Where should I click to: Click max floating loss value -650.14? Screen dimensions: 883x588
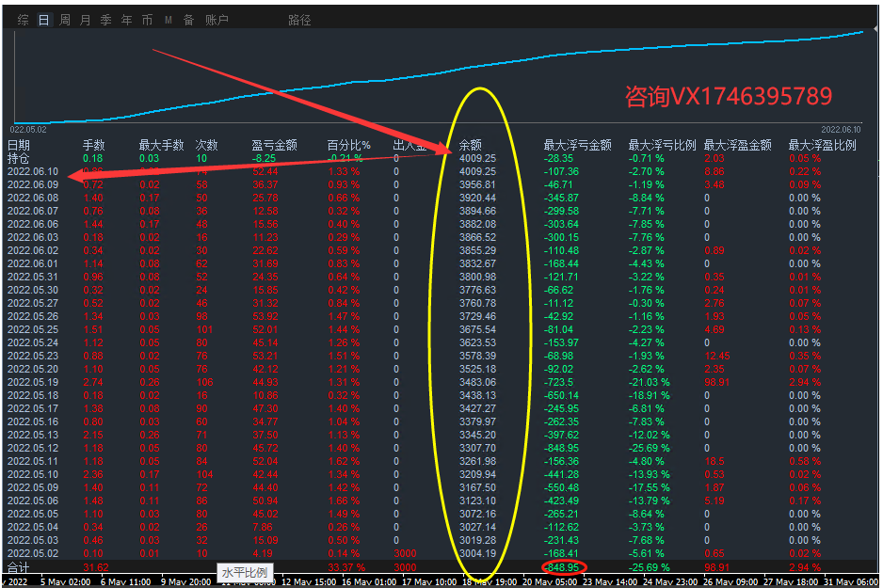click(x=561, y=395)
